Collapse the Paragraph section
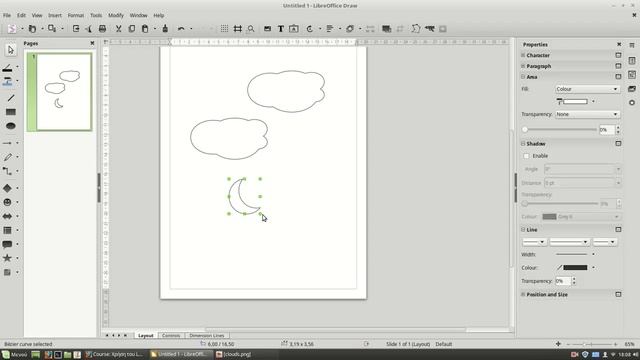640x360 pixels. (523, 66)
